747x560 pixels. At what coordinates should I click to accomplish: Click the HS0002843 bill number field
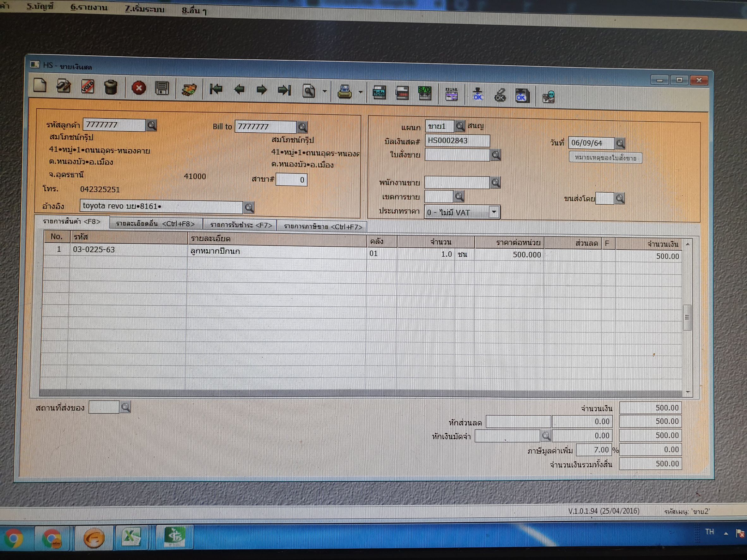click(x=457, y=141)
